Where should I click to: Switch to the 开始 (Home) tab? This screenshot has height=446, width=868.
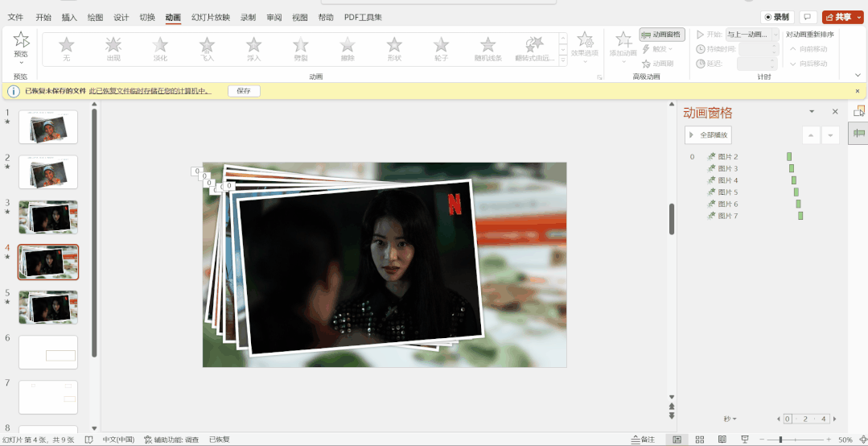(43, 17)
